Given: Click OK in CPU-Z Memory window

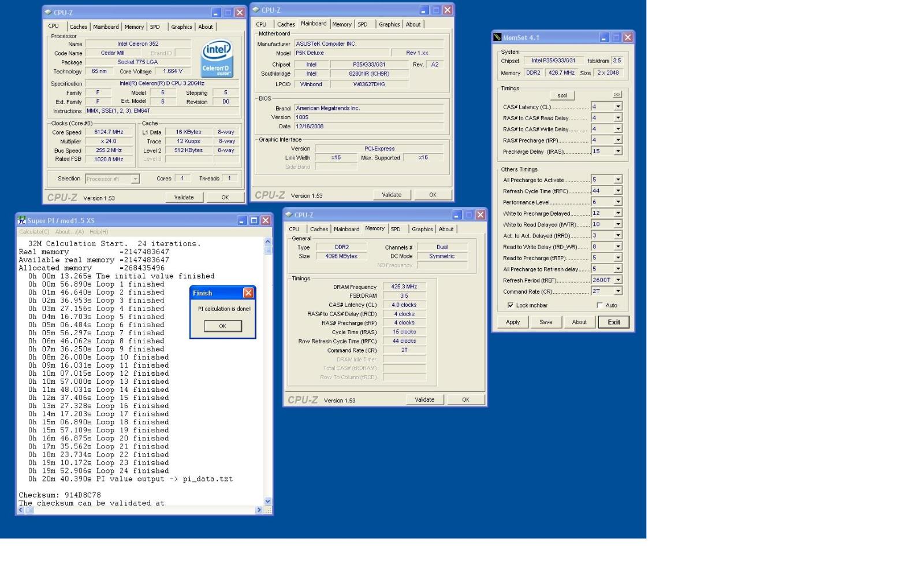Looking at the screenshot, I should point(465,399).
